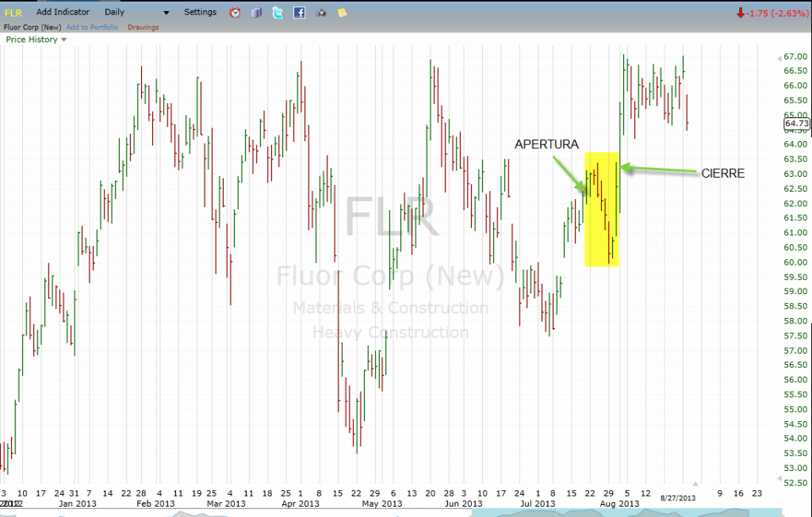Click the small triangle marker beside 67.00
This screenshot has width=812, height=517.
tap(779, 57)
